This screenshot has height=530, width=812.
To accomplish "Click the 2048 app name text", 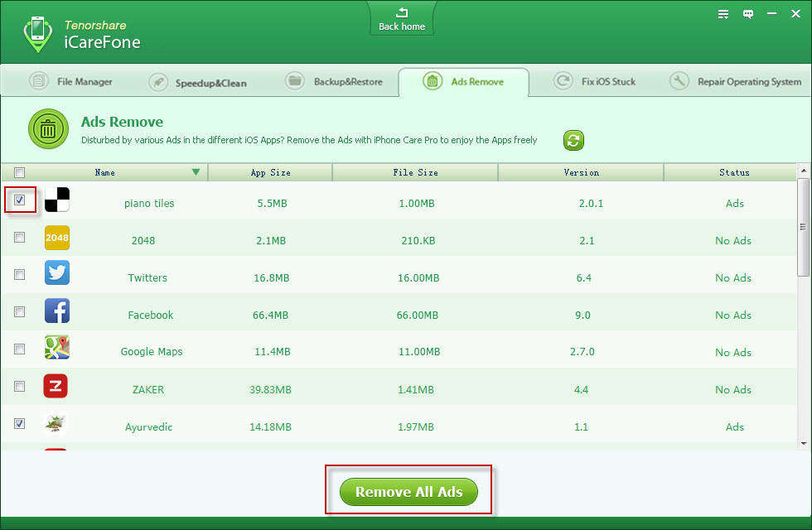I will (143, 241).
